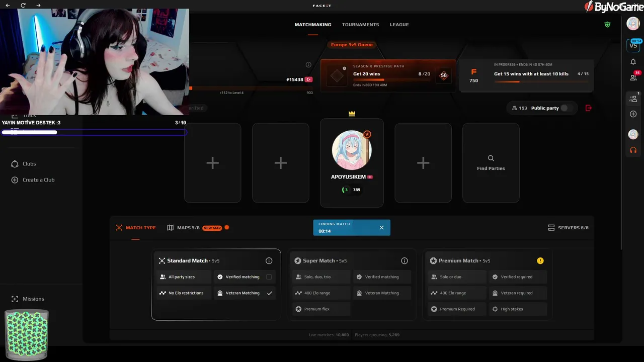This screenshot has height=362, width=644.
Task: Add player to second empty party slot
Action: (x=281, y=163)
